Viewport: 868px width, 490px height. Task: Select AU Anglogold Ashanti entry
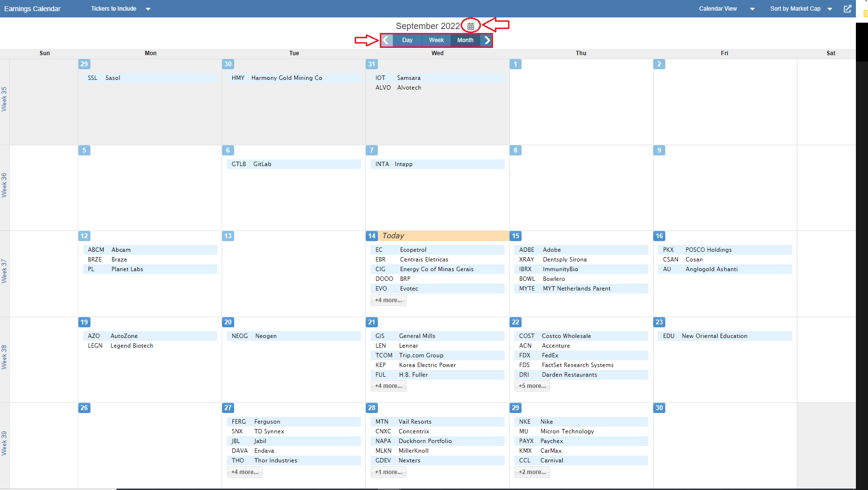[x=725, y=269]
